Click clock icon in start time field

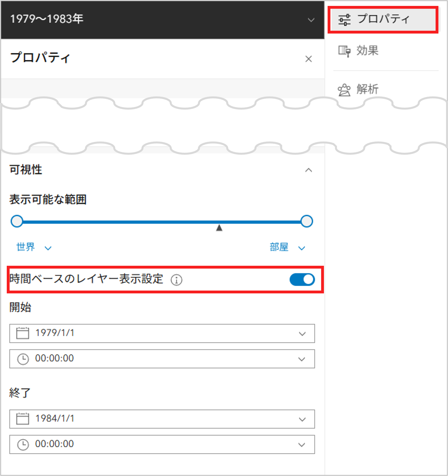(23, 359)
